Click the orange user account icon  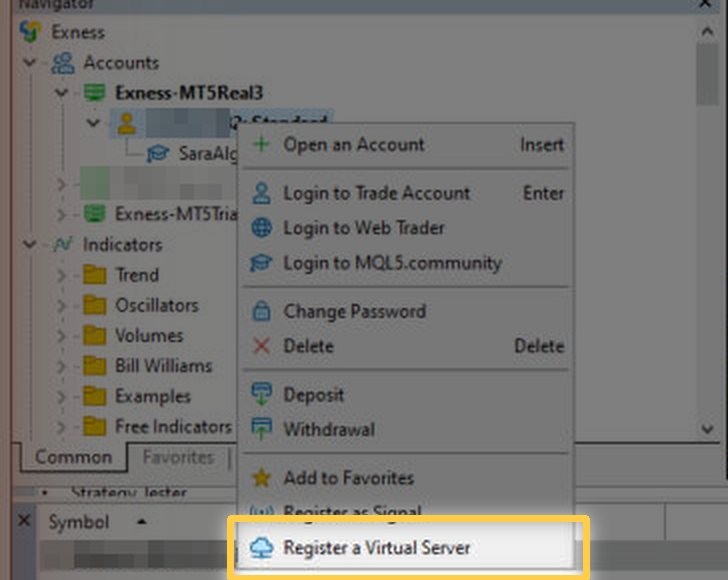point(126,123)
